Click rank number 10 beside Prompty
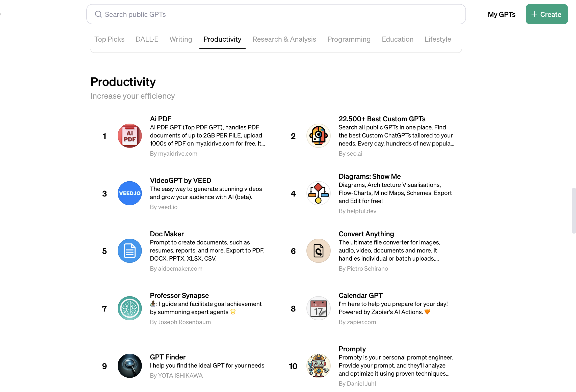This screenshot has height=392, width=576. click(293, 366)
